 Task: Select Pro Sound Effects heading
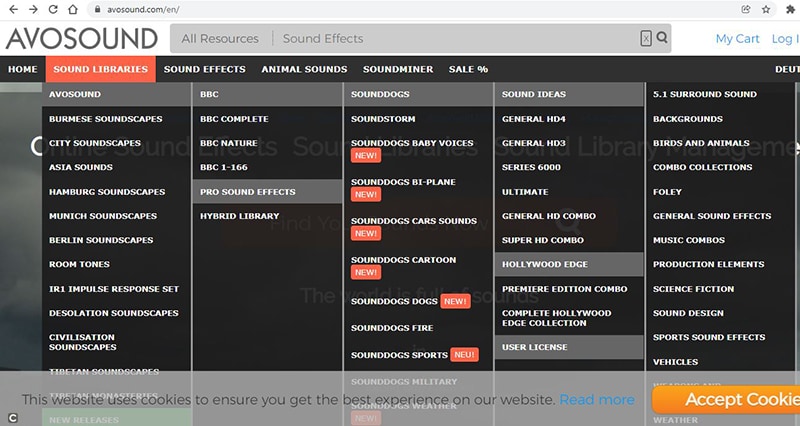267,192
